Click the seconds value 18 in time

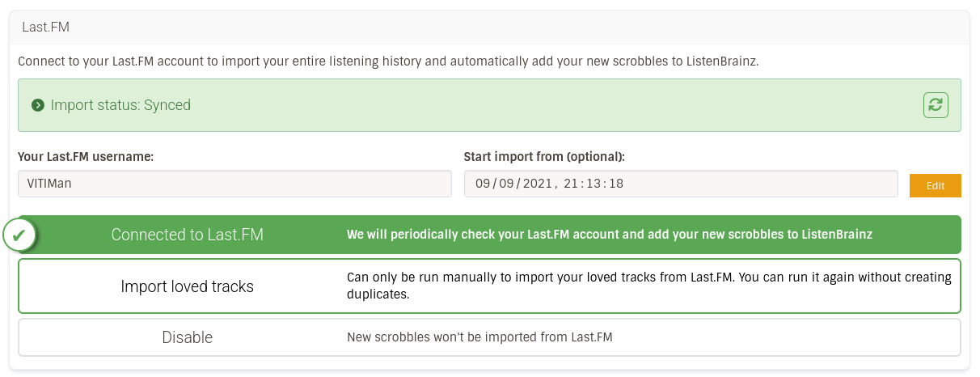click(615, 184)
